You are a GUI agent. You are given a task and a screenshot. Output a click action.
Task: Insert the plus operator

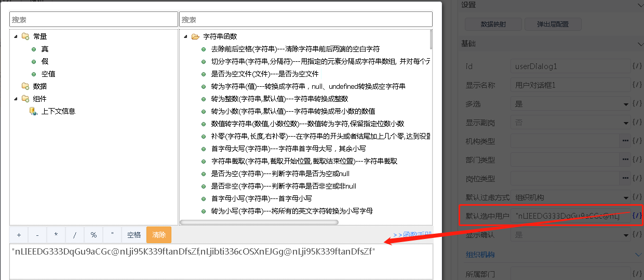coord(19,235)
